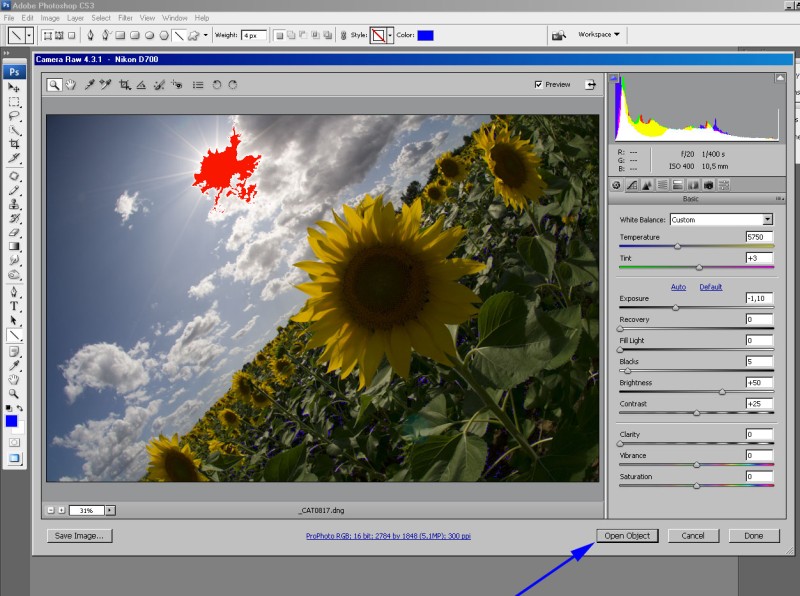Viewport: 800px width, 596px height.
Task: Click the Default tone link
Action: pyautogui.click(x=711, y=287)
